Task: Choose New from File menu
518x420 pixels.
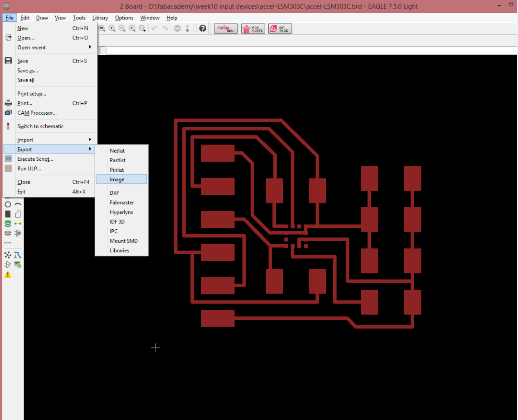Action: (50, 29)
